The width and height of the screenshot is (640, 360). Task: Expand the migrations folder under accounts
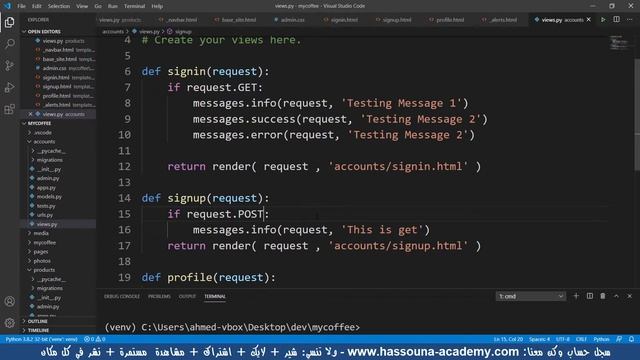point(49,160)
